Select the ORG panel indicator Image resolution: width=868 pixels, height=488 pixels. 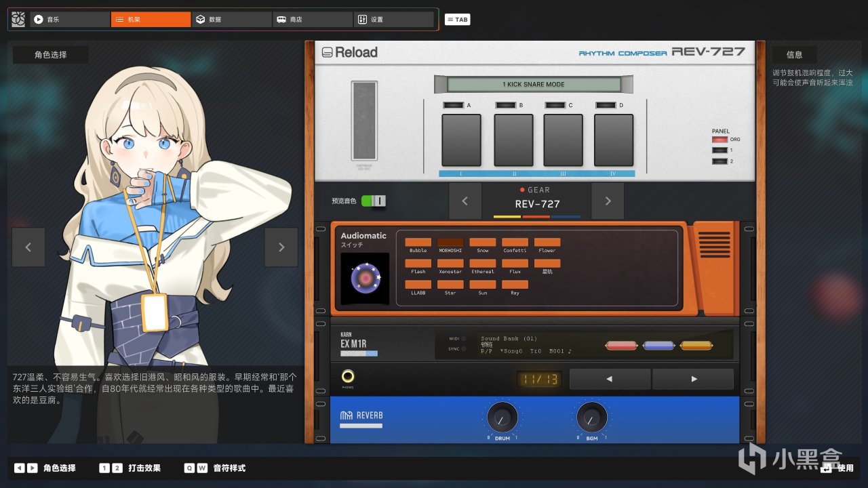click(x=719, y=140)
